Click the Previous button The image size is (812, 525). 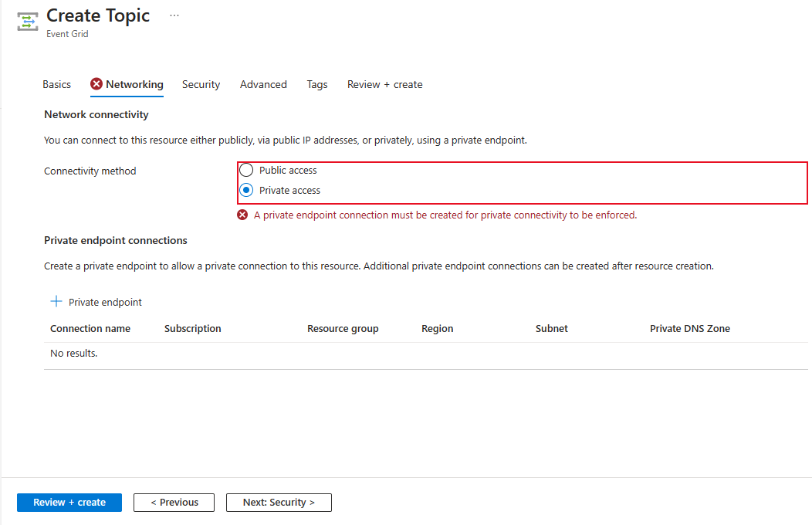(x=174, y=502)
